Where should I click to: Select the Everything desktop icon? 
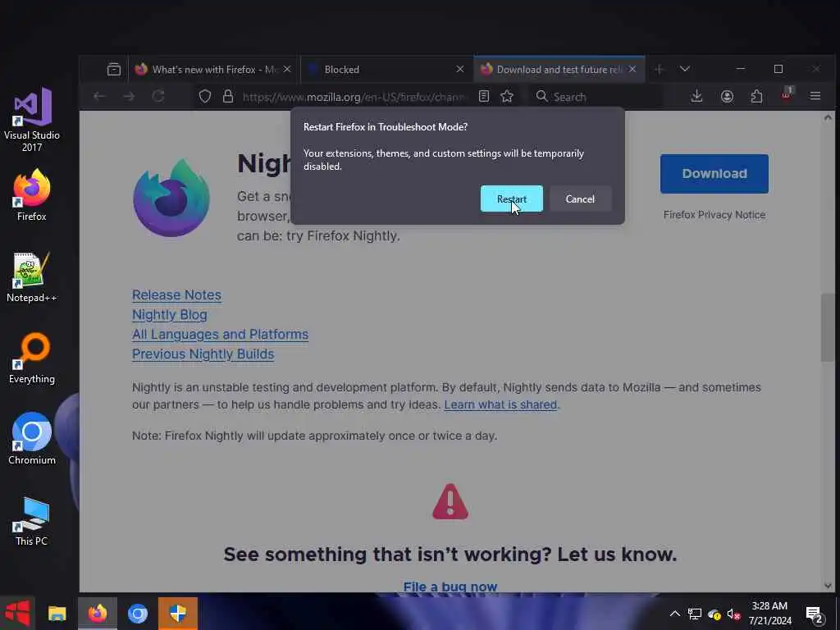pos(32,358)
